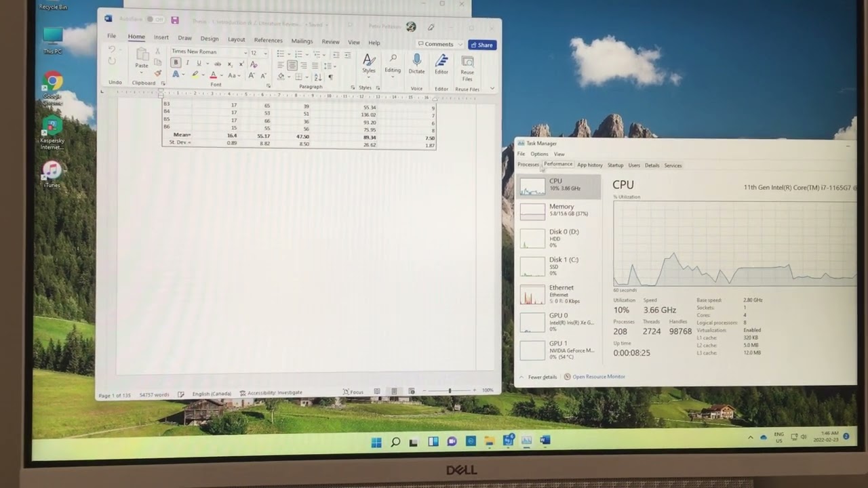Screen dimensions: 868x488
Task: Open the Editing dropdown in ribbon
Action: 393,64
